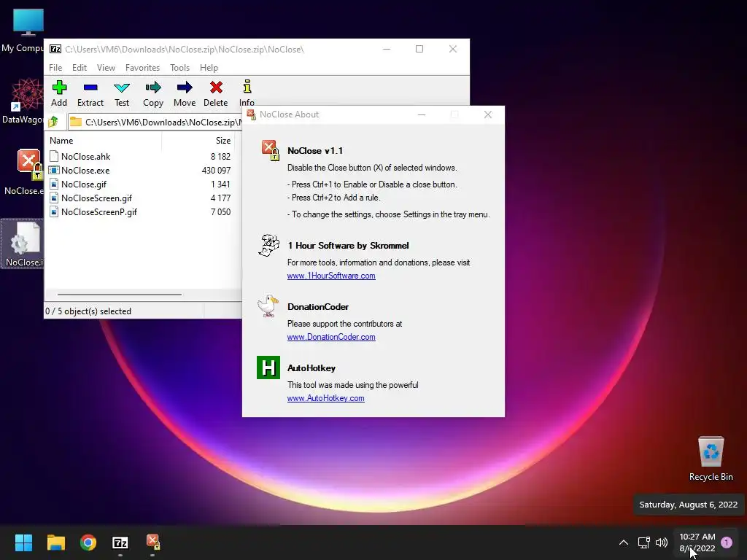Go up one folder level in 7-Zip
747x560 pixels.
[53, 122]
